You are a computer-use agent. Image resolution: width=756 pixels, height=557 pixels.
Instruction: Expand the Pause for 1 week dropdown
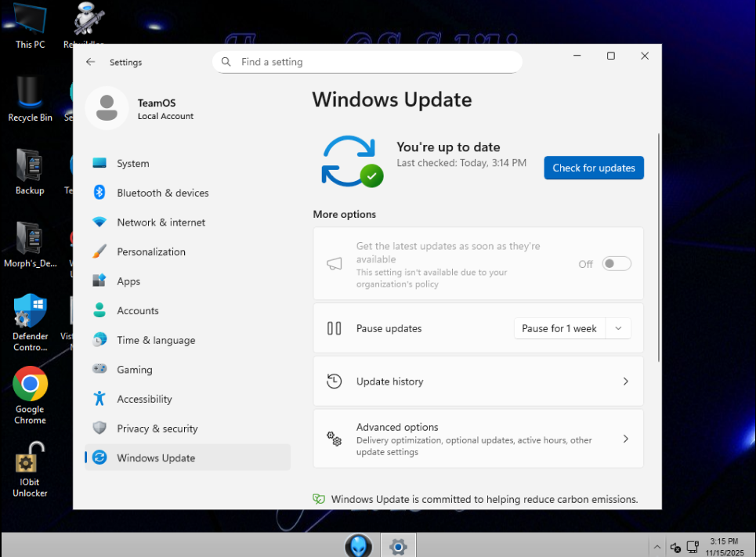click(x=618, y=329)
